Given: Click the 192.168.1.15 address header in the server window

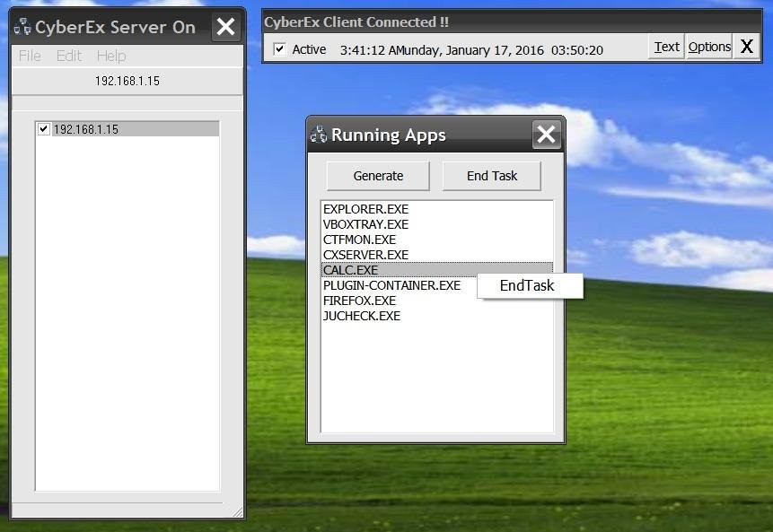Looking at the screenshot, I should tap(127, 81).
